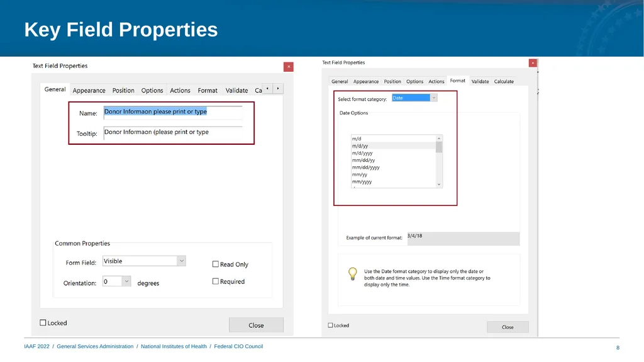Click the tab-scroll left arrow in the left dialog
The height and width of the screenshot is (362, 644).
click(267, 88)
